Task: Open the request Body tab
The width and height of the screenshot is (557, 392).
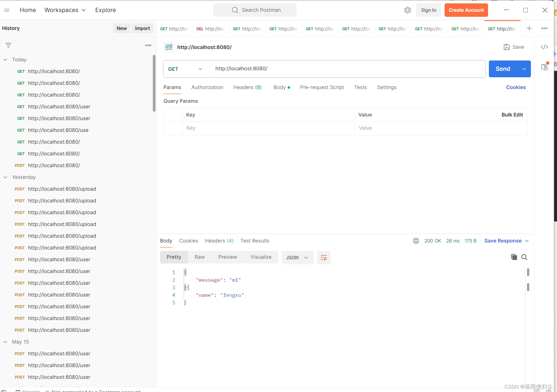Action: click(x=282, y=87)
